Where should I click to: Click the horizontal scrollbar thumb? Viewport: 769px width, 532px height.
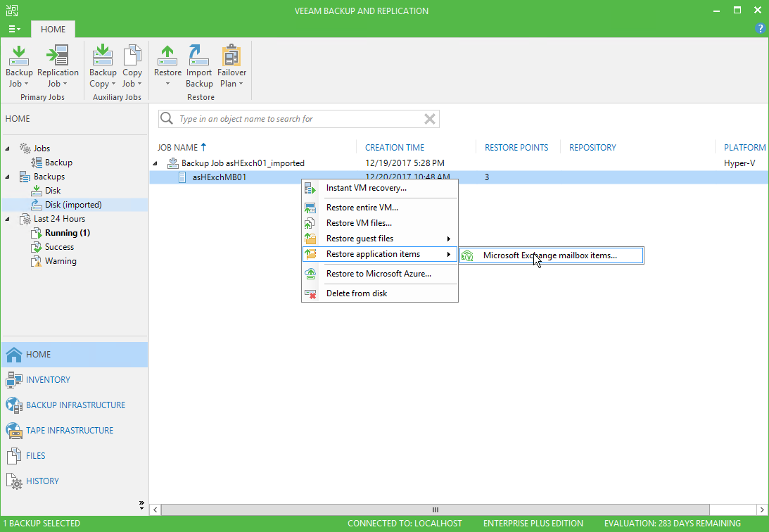pyautogui.click(x=435, y=510)
